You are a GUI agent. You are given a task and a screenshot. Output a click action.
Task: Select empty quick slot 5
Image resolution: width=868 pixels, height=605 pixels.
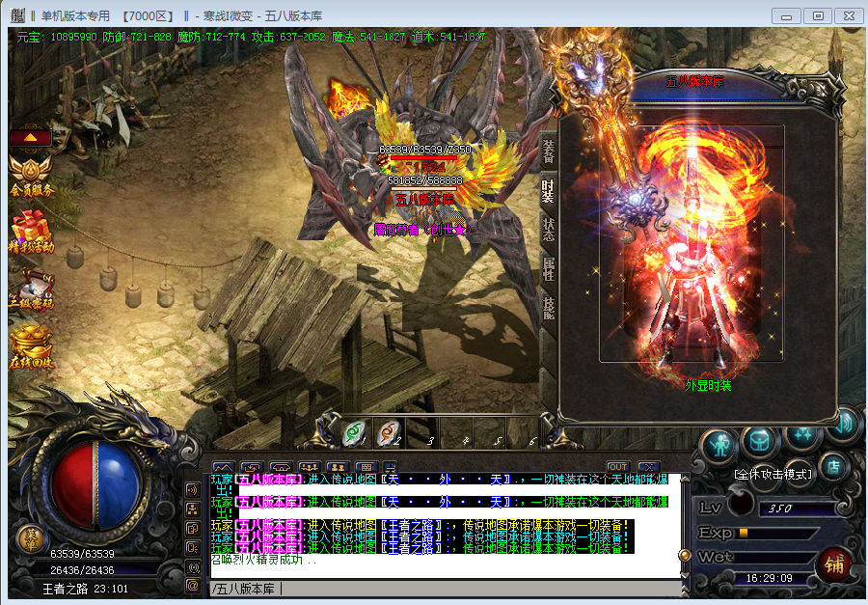click(x=489, y=433)
